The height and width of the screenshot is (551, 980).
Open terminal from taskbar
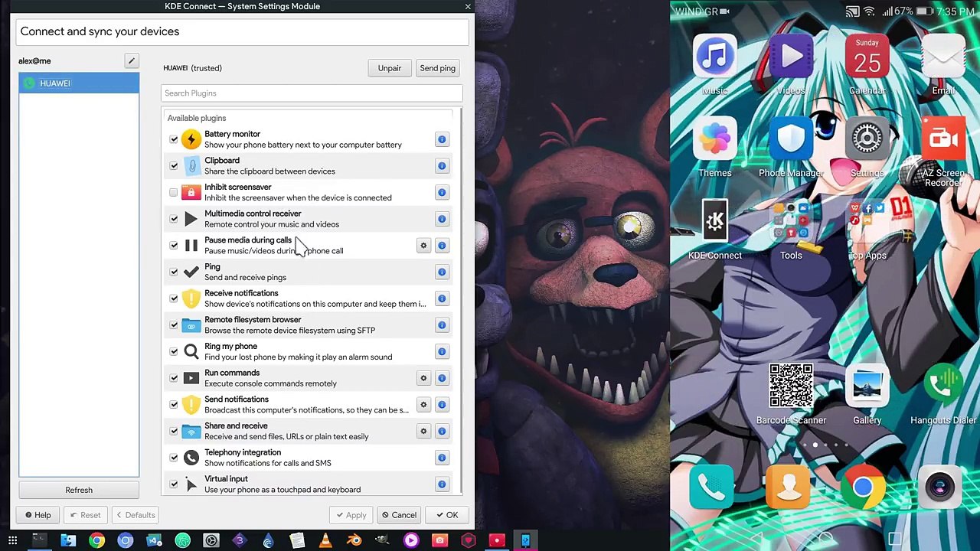39,541
